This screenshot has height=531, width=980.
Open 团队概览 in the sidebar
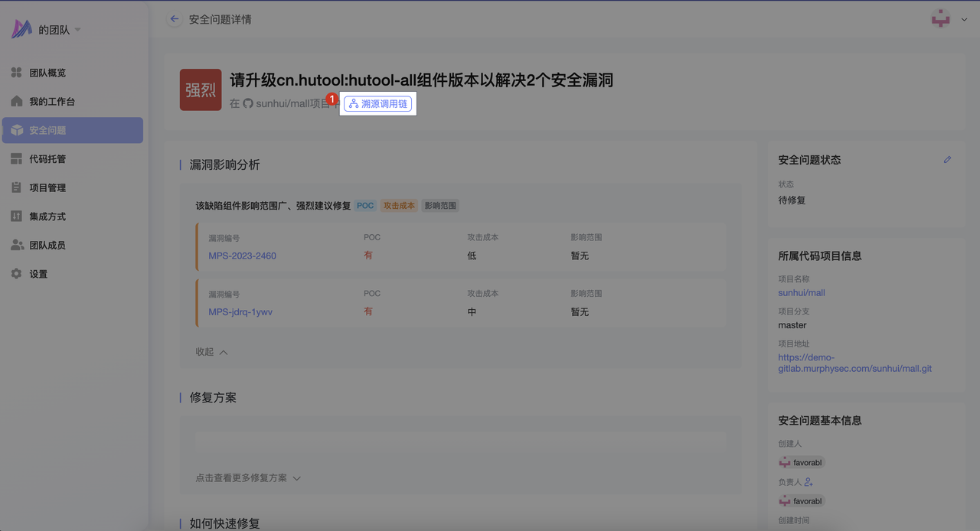point(47,73)
